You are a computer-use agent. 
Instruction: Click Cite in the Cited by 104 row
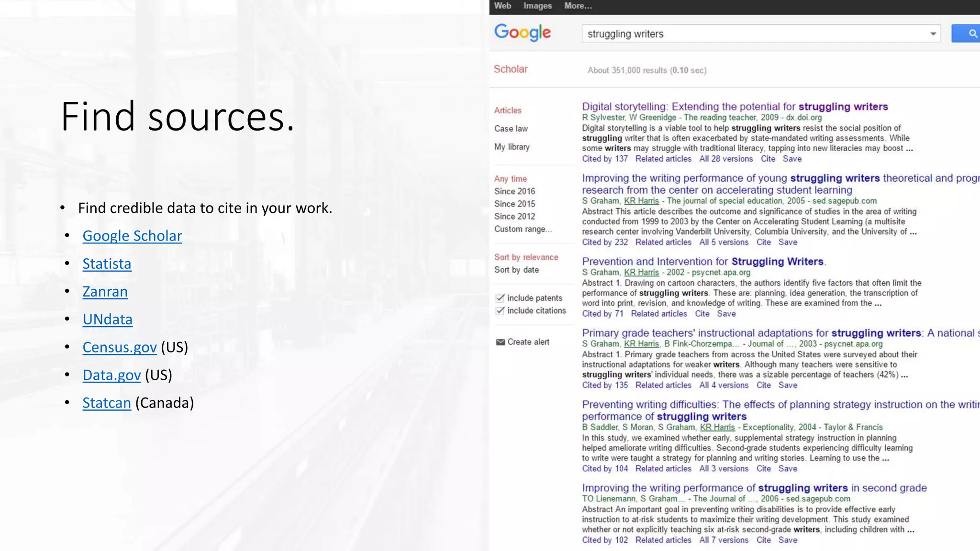pos(764,469)
